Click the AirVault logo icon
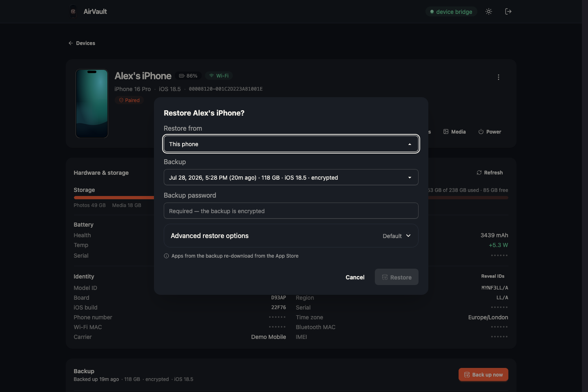588x392 pixels. click(73, 11)
